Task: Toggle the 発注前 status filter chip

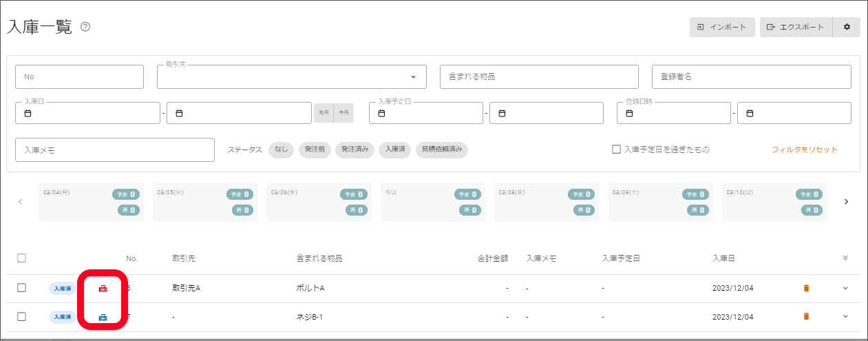Action: pos(315,149)
